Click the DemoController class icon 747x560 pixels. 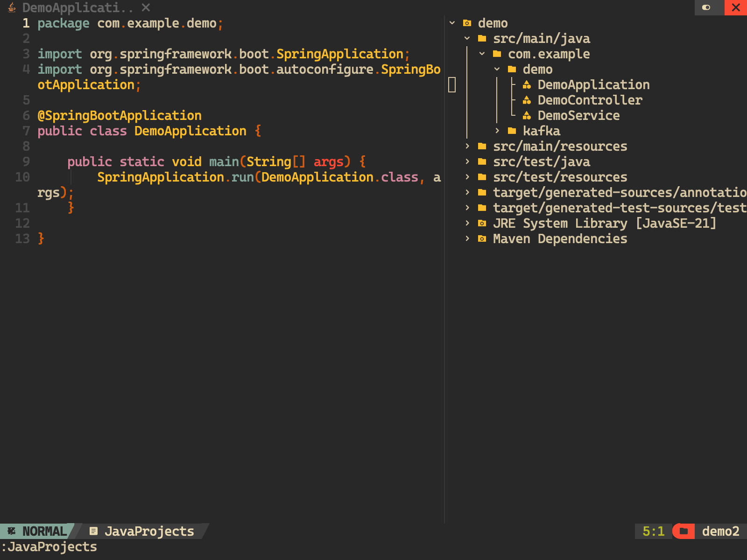[x=527, y=100]
